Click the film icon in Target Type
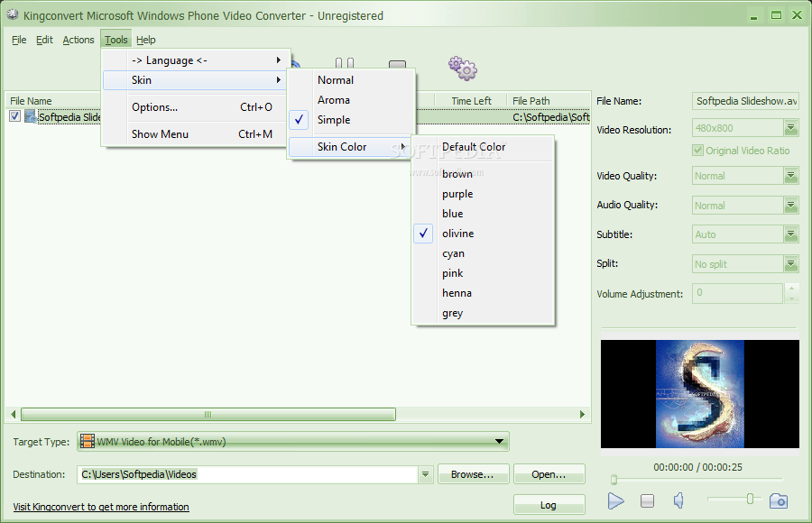 tap(88, 442)
